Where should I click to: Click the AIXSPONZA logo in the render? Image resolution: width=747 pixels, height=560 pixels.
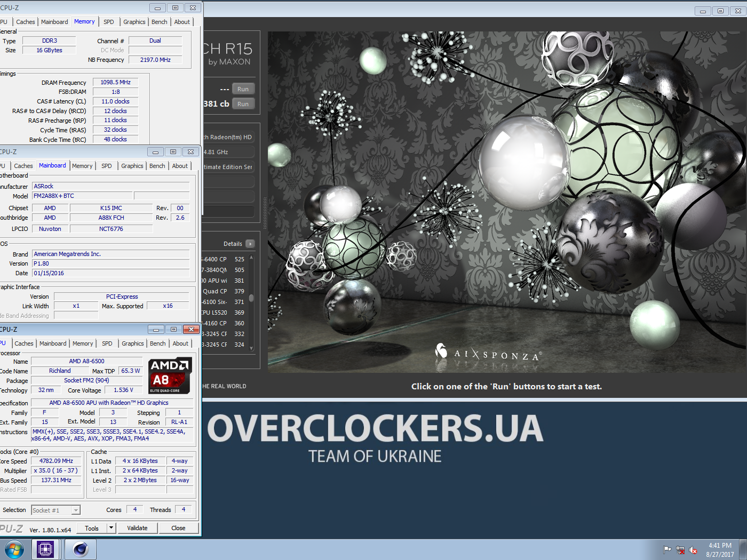[488, 353]
